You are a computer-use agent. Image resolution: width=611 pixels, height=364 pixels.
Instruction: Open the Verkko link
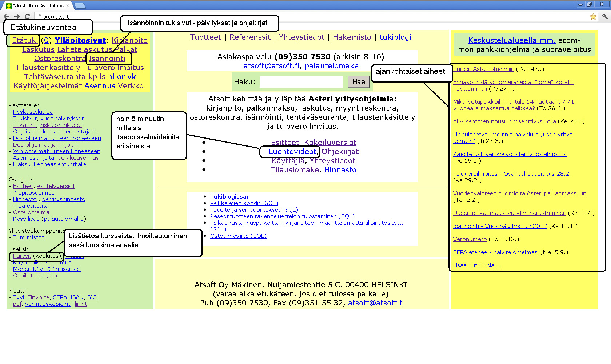pyautogui.click(x=131, y=86)
